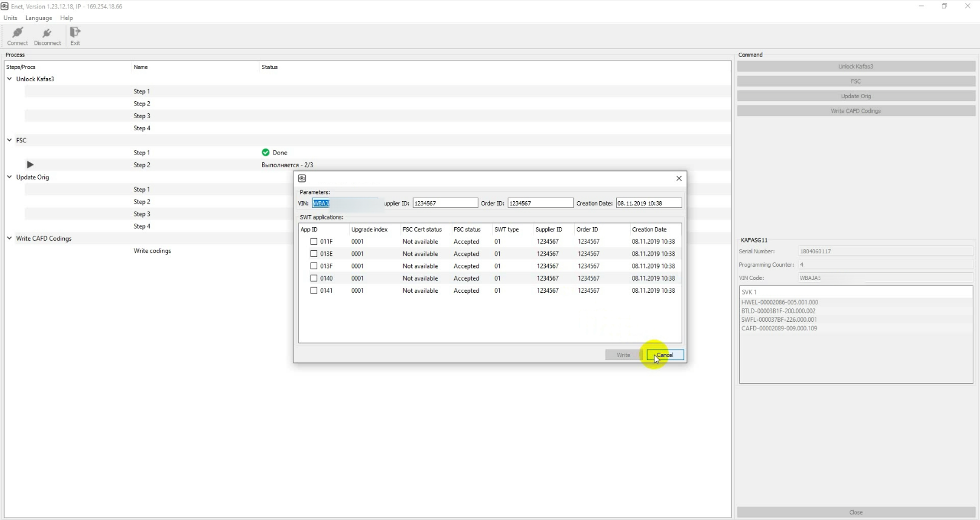Tick the checkbox for App ID 013E
This screenshot has height=520, width=980.
tap(314, 253)
